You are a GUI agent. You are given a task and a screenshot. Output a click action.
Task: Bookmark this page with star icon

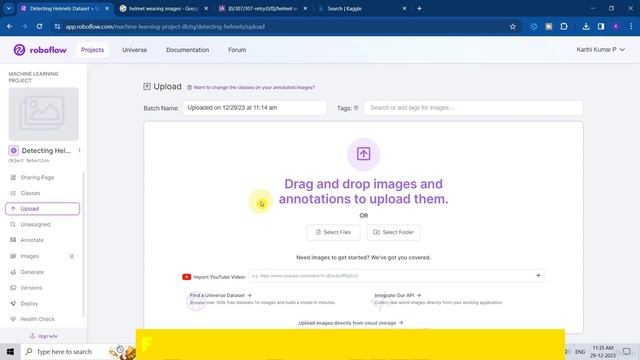point(513,27)
